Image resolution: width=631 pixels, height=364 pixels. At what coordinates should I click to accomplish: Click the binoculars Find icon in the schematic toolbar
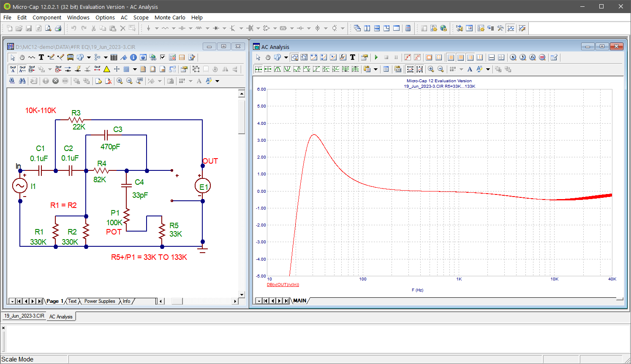22,81
